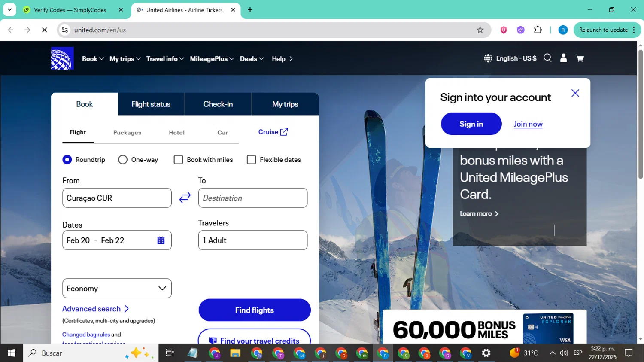The image size is (644, 362).
Task: Enable Flexible dates checkbox
Action: pyautogui.click(x=252, y=160)
